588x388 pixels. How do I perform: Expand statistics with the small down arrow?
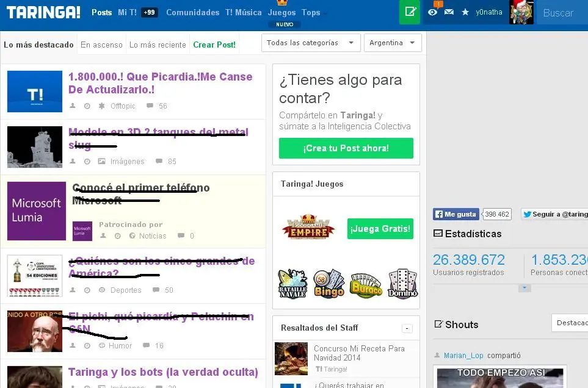pyautogui.click(x=524, y=288)
